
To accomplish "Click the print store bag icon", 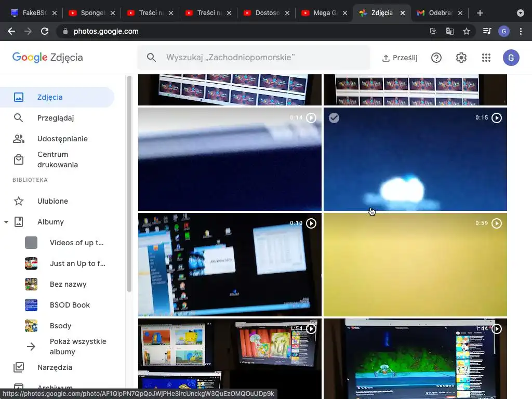I will 19,159.
